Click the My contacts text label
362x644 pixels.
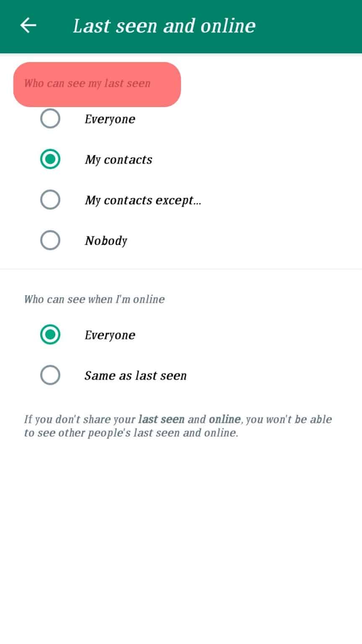[119, 159]
